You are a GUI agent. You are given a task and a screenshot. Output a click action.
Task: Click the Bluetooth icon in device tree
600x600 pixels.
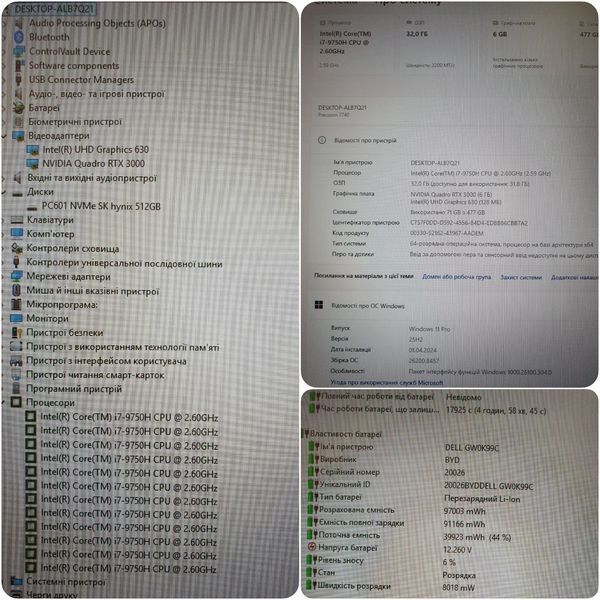[19, 37]
